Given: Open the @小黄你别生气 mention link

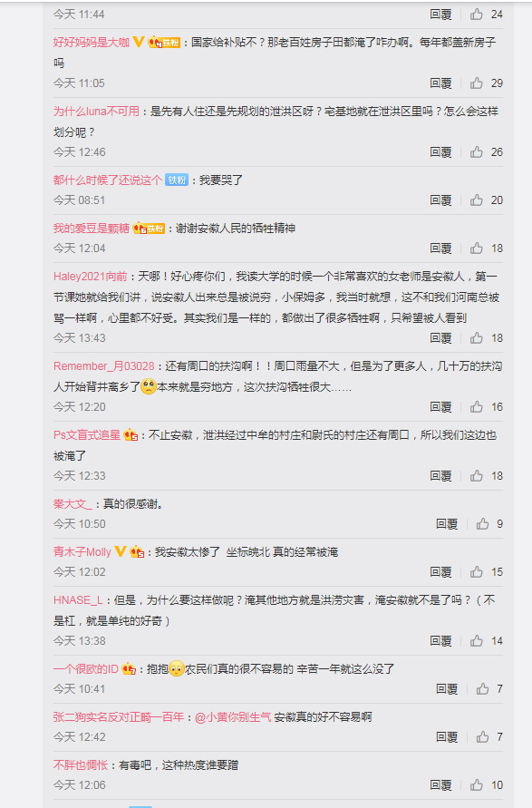Looking at the screenshot, I should coord(233,717).
